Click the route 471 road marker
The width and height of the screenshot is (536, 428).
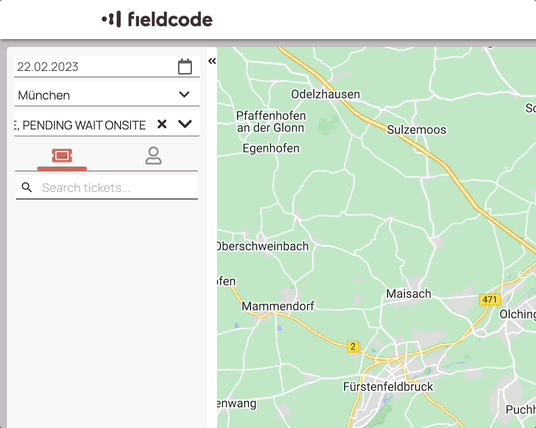click(x=490, y=300)
